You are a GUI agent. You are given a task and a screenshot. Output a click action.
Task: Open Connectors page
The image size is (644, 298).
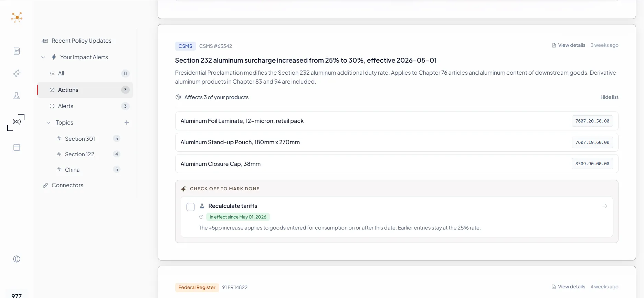[67, 185]
